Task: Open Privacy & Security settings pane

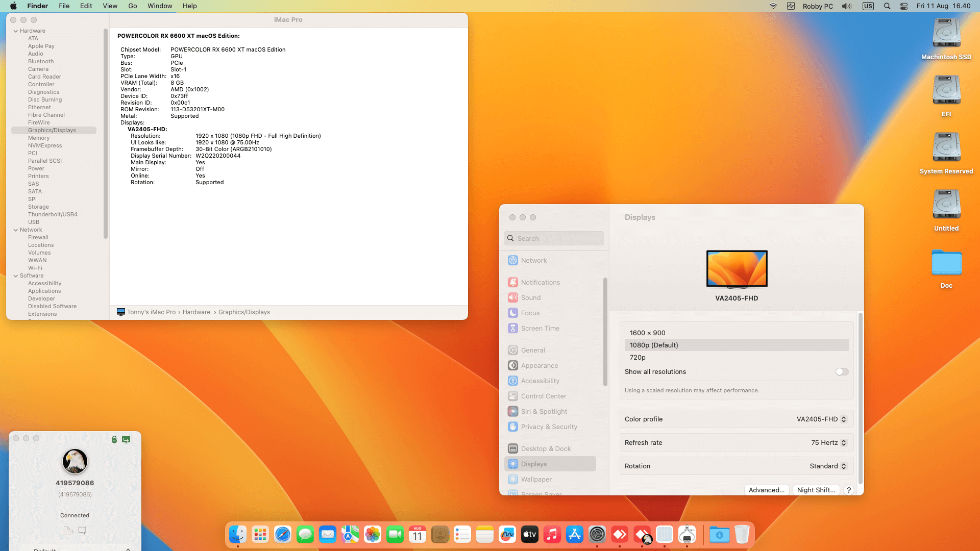Action: pyautogui.click(x=550, y=427)
